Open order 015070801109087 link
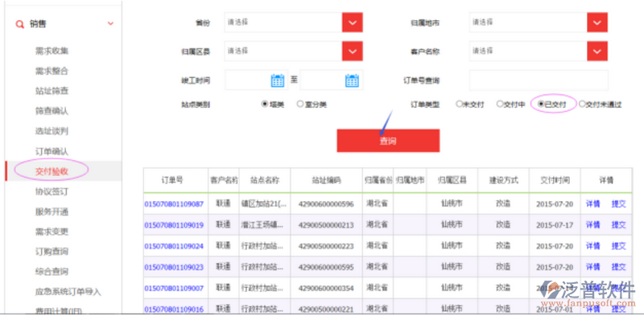Viewport: 644px width, 316px height. [174, 204]
